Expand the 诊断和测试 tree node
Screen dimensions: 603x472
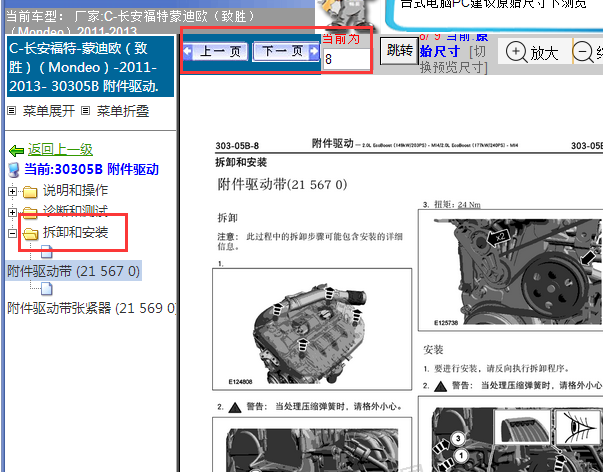click(x=12, y=212)
